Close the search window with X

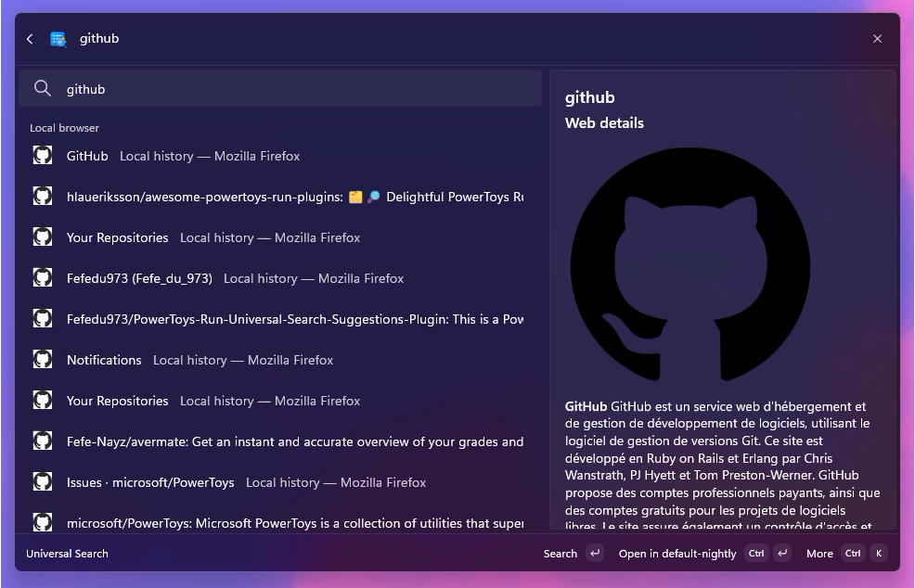[x=877, y=39]
